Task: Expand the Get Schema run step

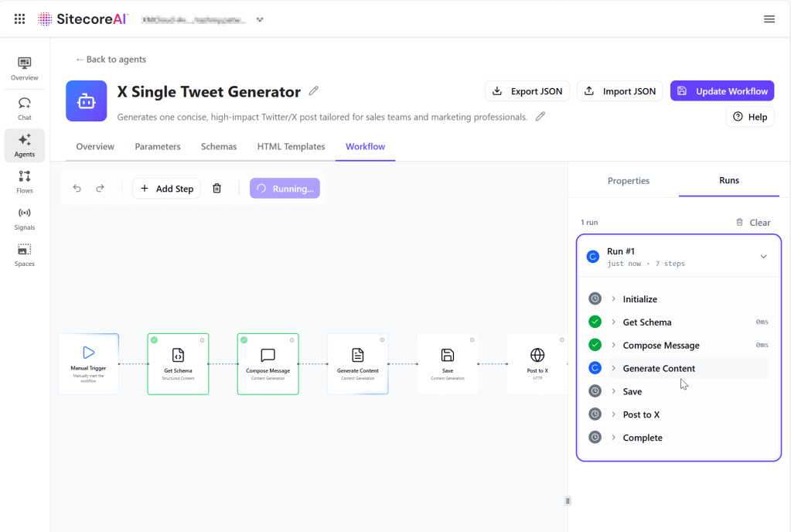Action: tap(613, 322)
